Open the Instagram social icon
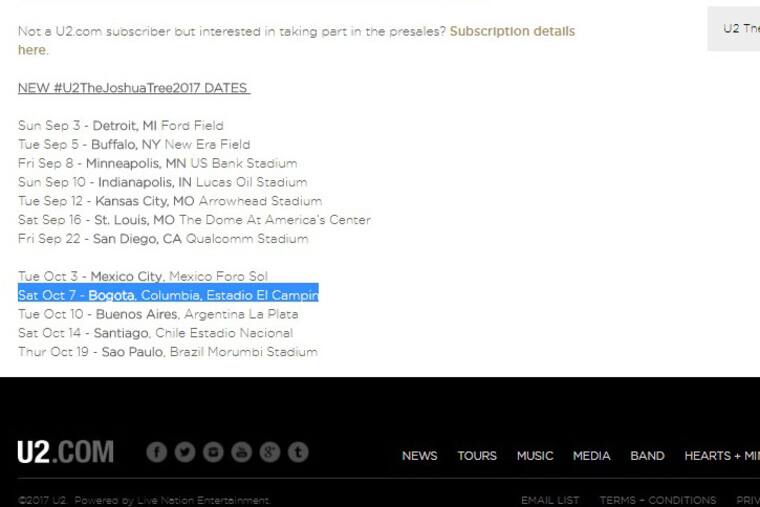760x507 pixels. [x=213, y=452]
